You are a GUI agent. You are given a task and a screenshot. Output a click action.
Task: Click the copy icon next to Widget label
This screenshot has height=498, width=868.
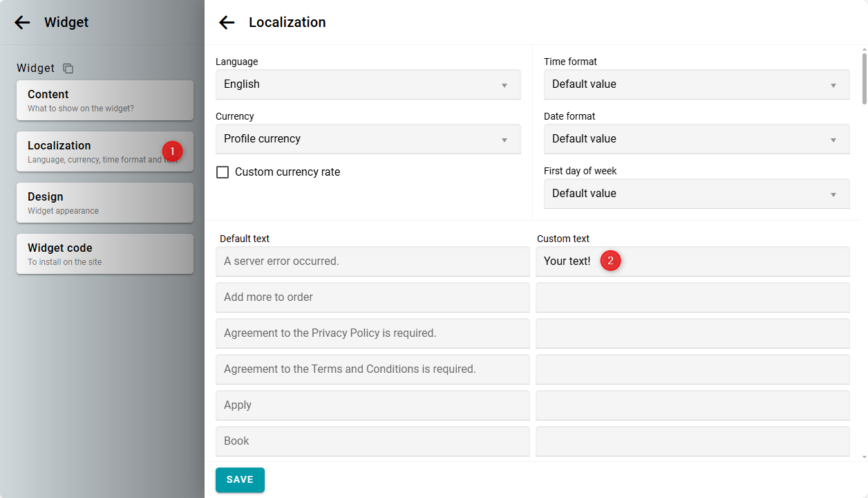coord(68,68)
